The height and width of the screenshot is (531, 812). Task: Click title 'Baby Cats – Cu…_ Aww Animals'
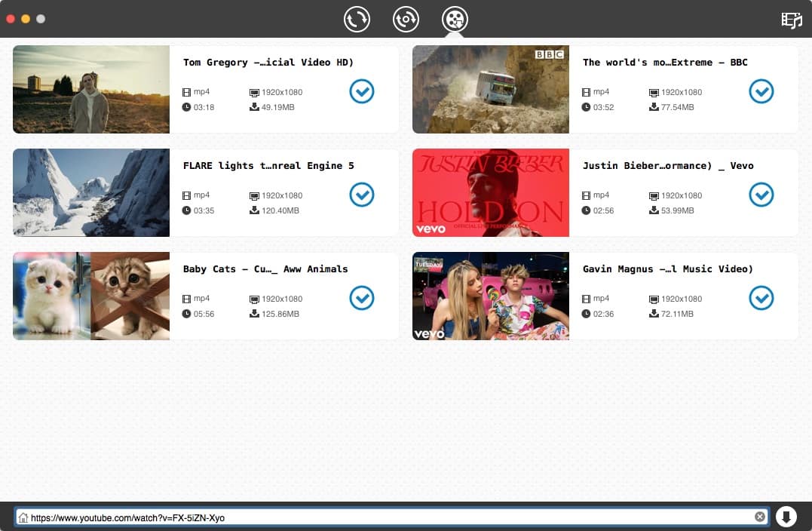pyautogui.click(x=265, y=269)
